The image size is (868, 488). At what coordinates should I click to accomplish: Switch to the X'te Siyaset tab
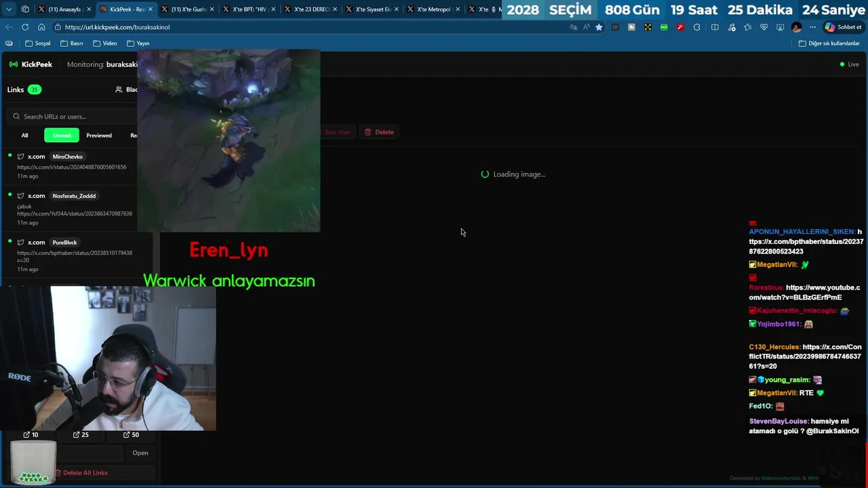[x=373, y=9]
